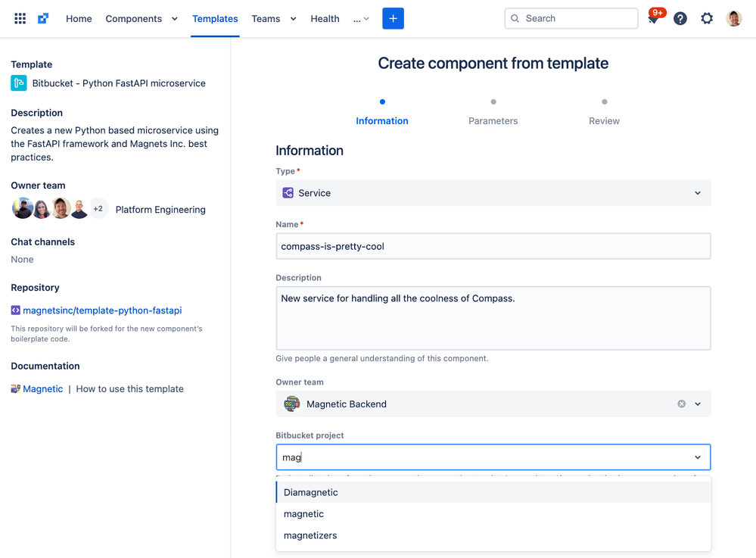Expand the Type Service dropdown
756x558 pixels.
pyautogui.click(x=493, y=193)
